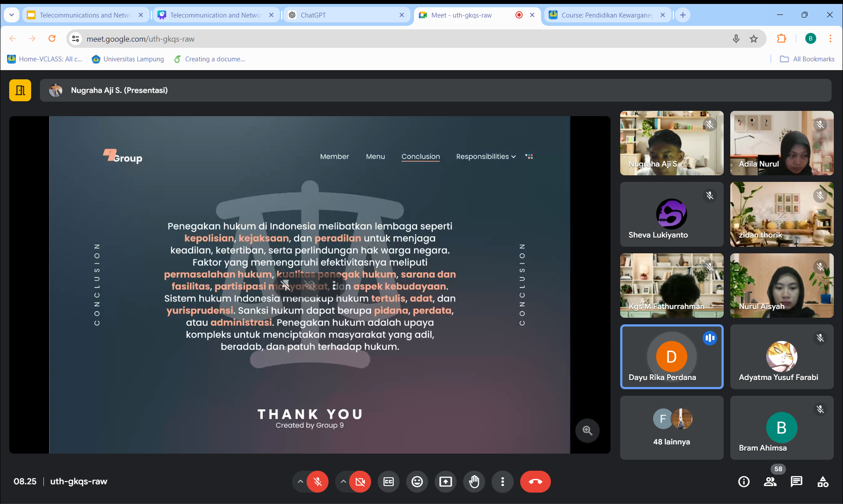Screen dimensions: 843x504
Task: Unmute the microphone toggle
Action: 318,482
